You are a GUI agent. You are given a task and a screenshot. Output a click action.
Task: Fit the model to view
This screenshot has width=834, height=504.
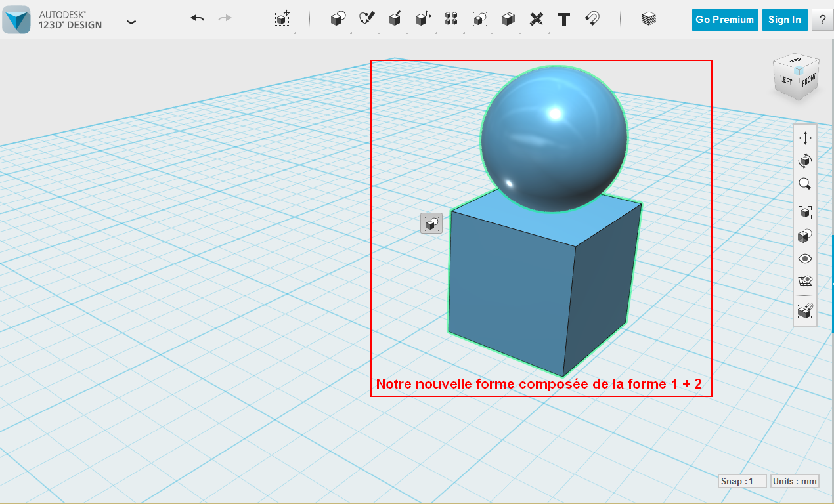[x=805, y=212]
